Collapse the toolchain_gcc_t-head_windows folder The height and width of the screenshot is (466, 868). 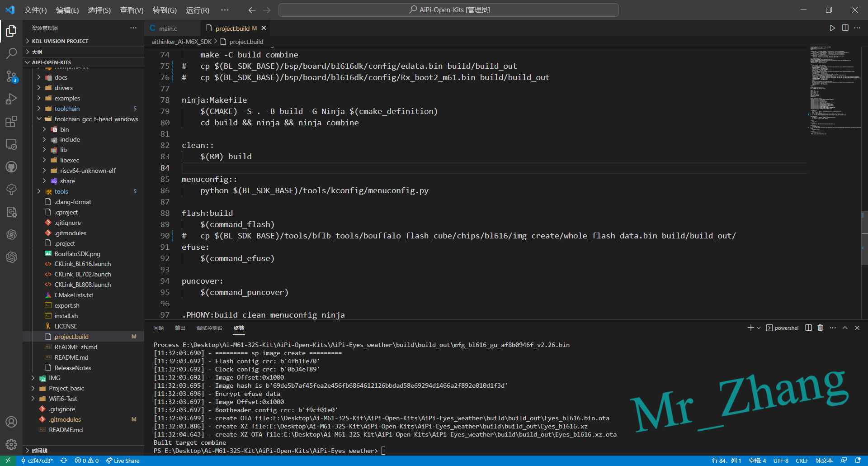point(84,119)
